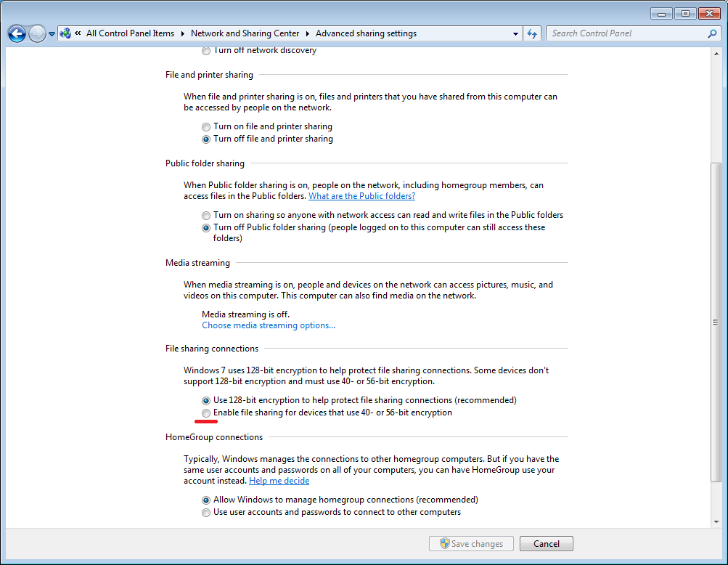Click the Back navigation arrow button

click(x=17, y=33)
